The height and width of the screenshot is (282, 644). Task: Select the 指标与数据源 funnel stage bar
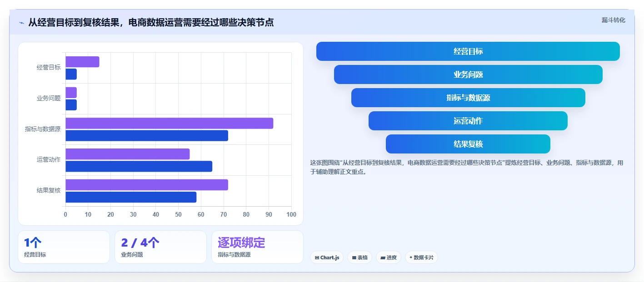point(468,98)
